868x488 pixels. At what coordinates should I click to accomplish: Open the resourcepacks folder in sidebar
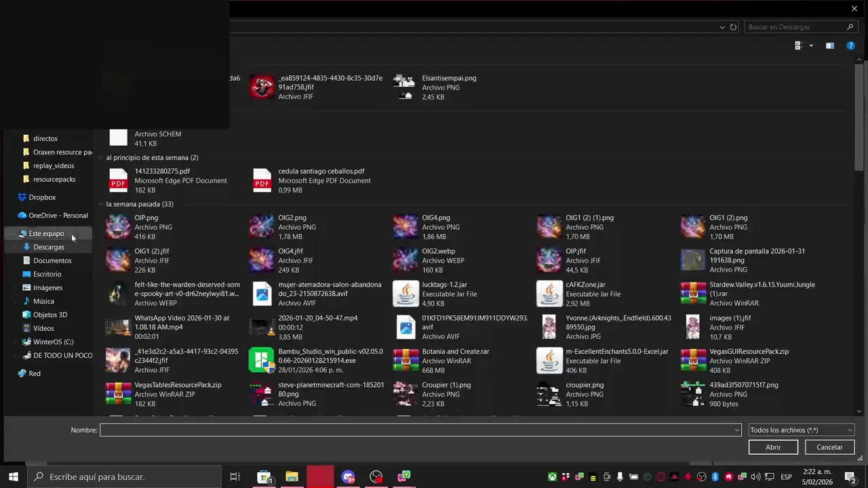coord(54,179)
